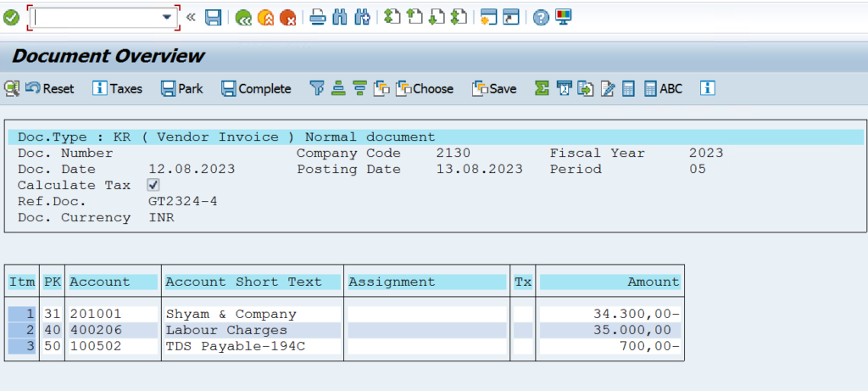Select the Doc.Type KR Vendor Invoice header line

pos(436,137)
